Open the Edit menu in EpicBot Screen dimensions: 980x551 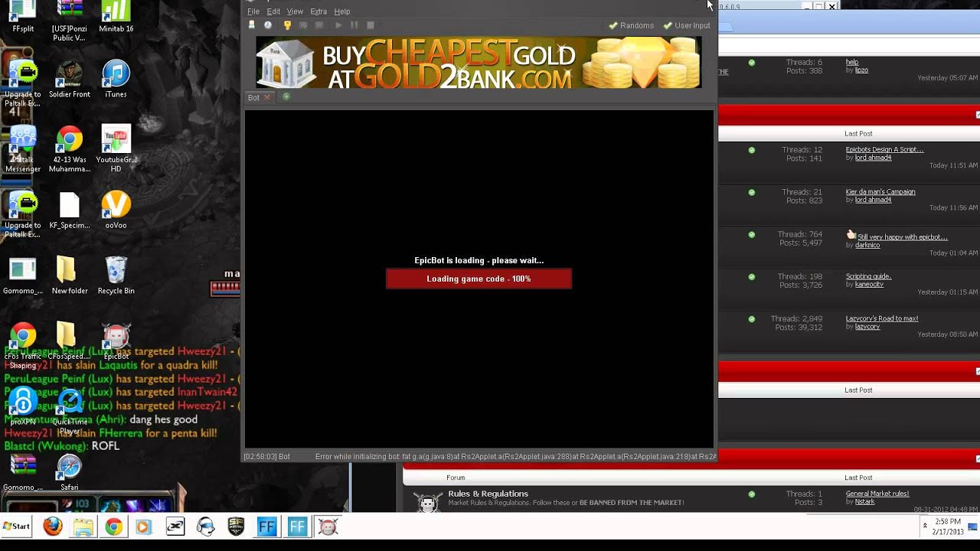click(273, 11)
